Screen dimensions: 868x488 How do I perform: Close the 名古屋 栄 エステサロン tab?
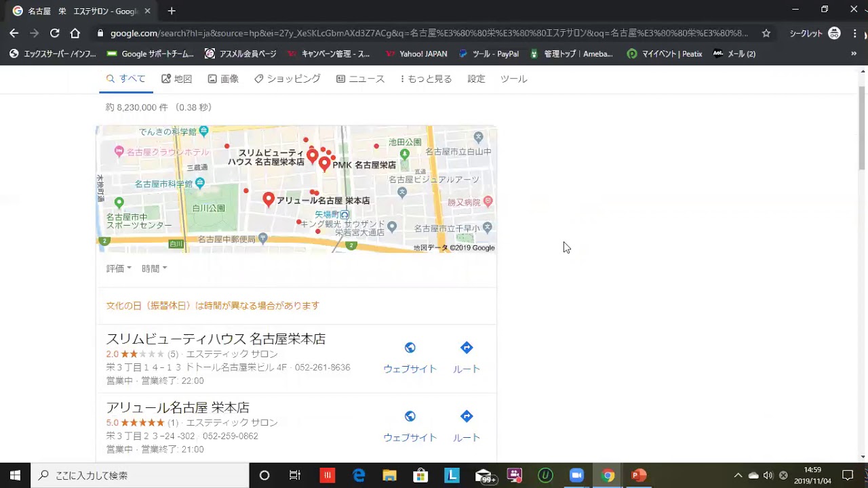(x=147, y=11)
